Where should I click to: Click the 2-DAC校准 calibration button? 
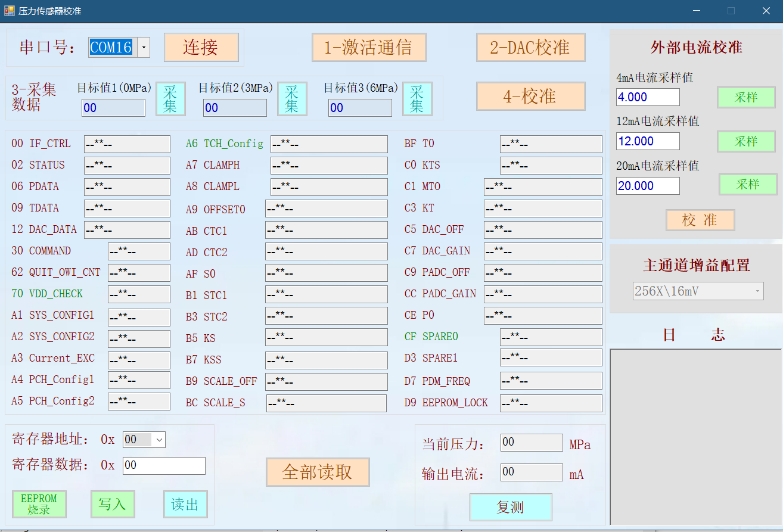[530, 47]
